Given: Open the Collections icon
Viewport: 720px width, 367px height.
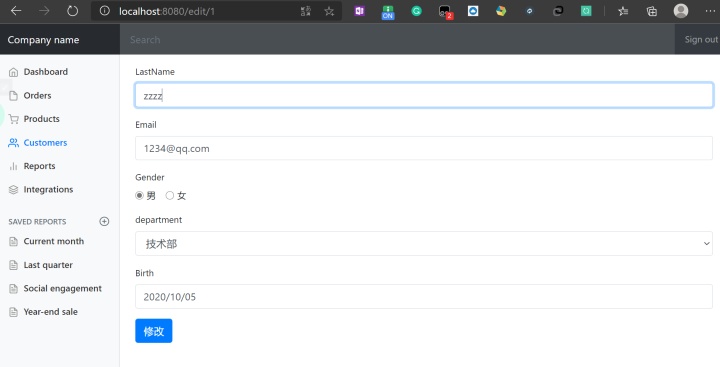Looking at the screenshot, I should 652,11.
